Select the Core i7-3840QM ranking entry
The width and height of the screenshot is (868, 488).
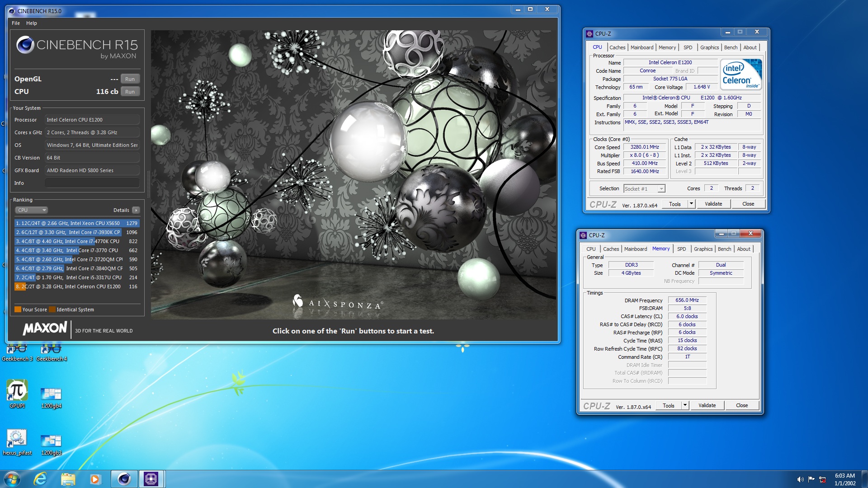coord(77,268)
